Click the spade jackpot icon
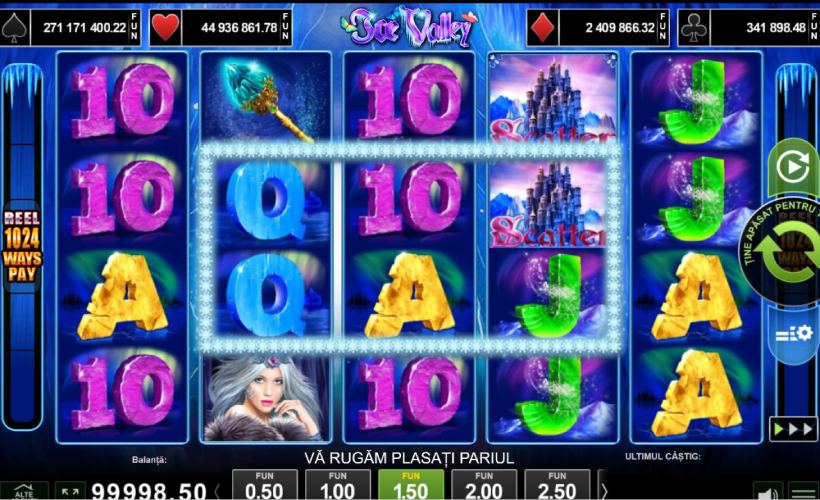 point(14,28)
